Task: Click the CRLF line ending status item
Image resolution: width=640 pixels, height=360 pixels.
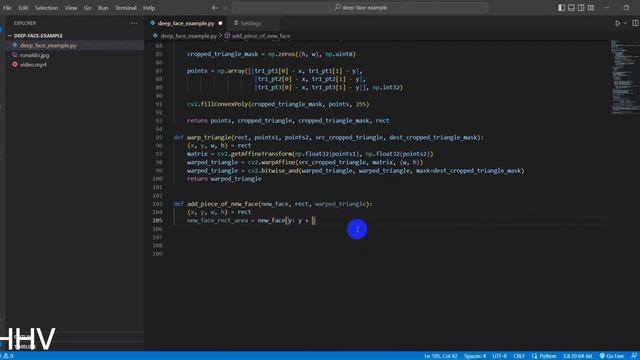Action: click(519, 356)
